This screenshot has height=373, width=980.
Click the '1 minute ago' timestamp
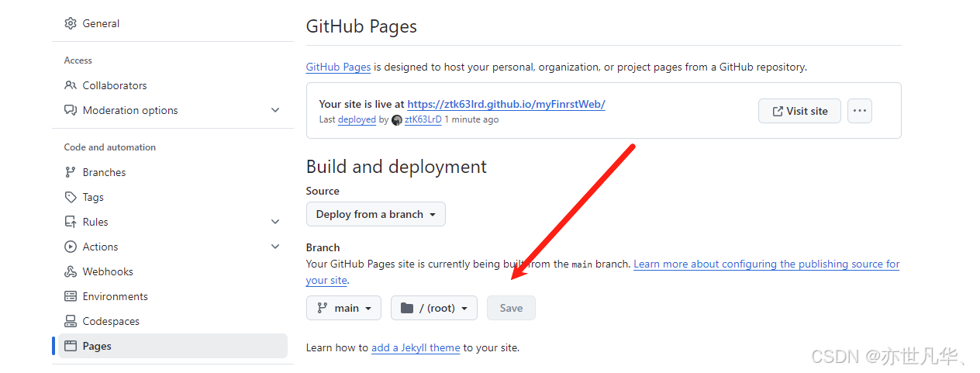pos(471,119)
